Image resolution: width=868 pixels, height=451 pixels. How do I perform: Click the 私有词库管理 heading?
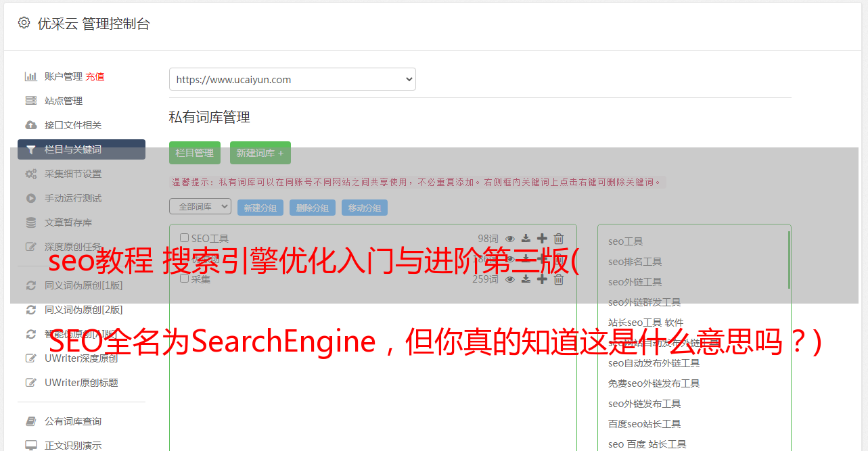click(x=210, y=117)
